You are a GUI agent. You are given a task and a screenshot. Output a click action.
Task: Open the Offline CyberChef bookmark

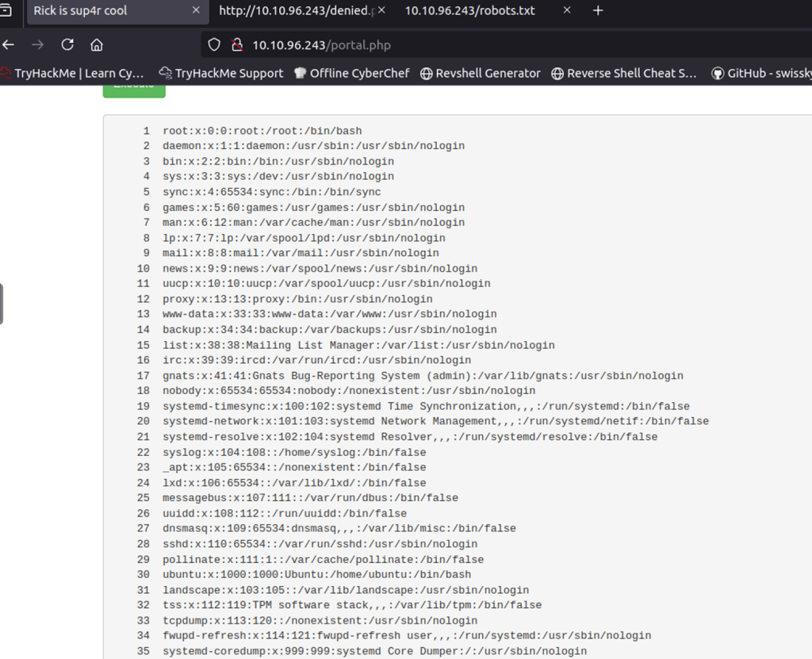click(351, 73)
